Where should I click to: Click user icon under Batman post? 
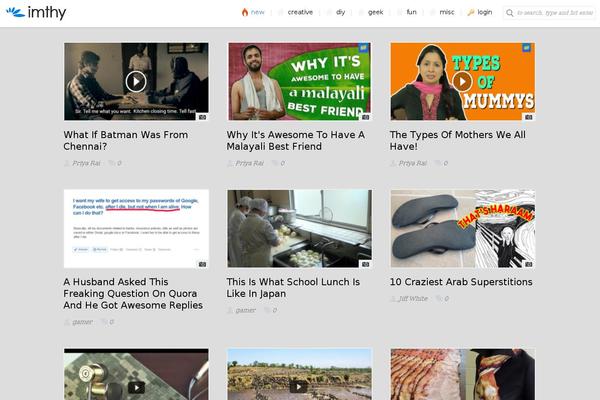tap(67, 163)
